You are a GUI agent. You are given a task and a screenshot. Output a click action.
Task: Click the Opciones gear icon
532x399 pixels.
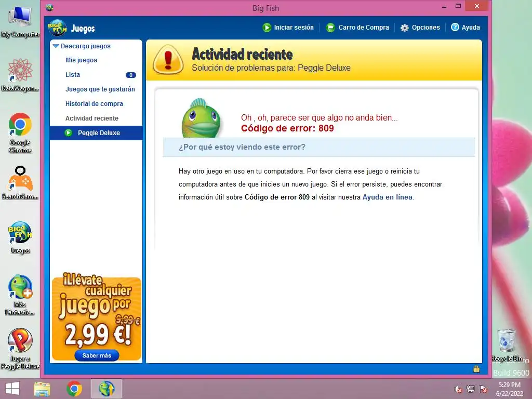coord(404,28)
